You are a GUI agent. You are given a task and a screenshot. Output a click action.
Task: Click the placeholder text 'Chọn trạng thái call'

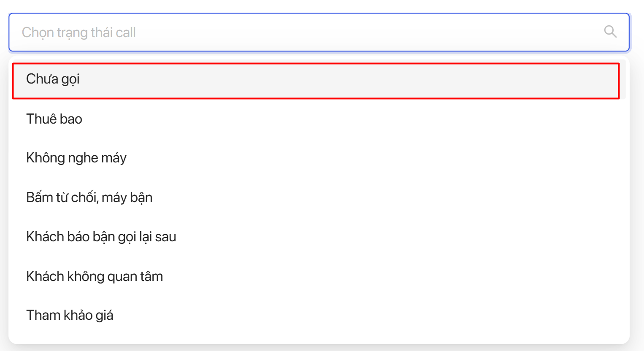click(79, 32)
